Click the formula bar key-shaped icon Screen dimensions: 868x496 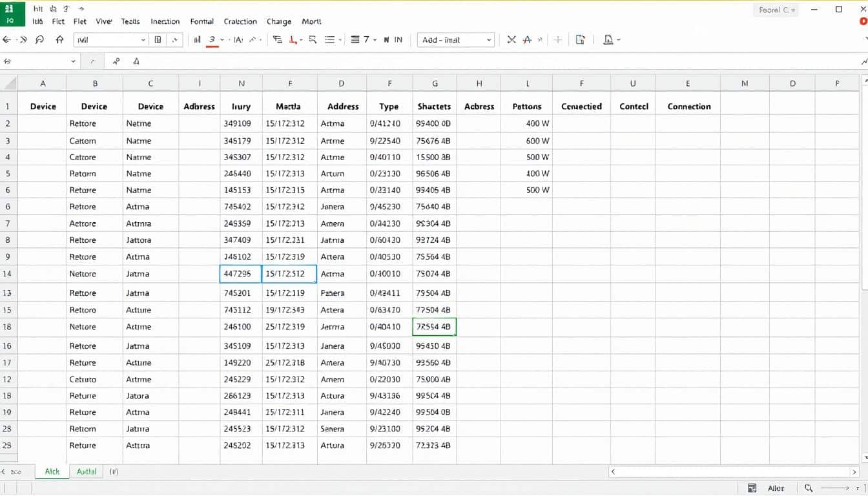[x=116, y=61]
